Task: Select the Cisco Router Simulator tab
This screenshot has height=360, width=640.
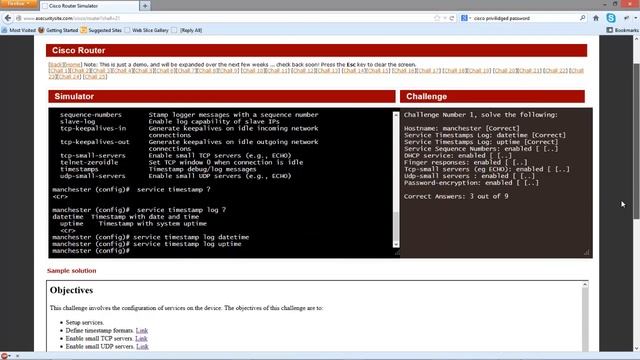Action: (x=89, y=6)
